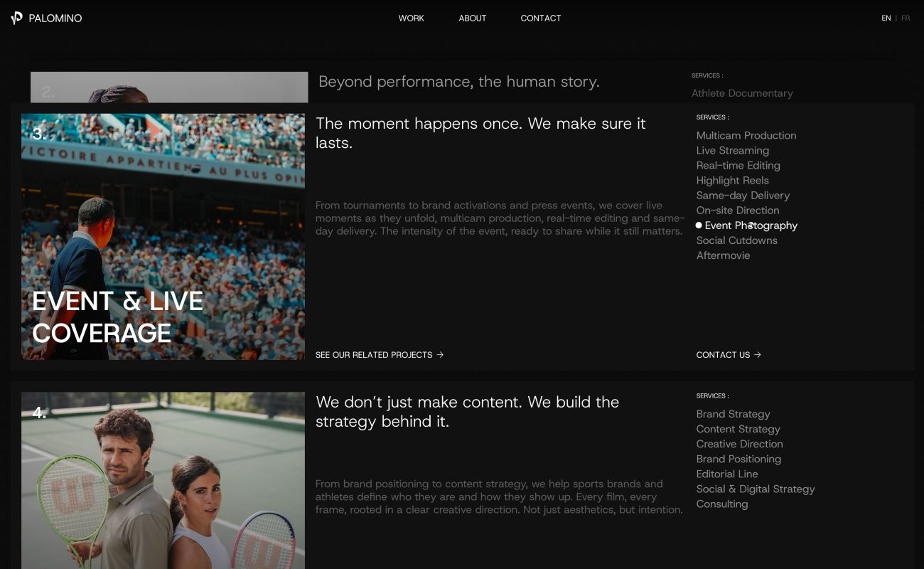Click heading 'Beyond performance, the human story.'
The width and height of the screenshot is (924, 569).
[x=459, y=82]
